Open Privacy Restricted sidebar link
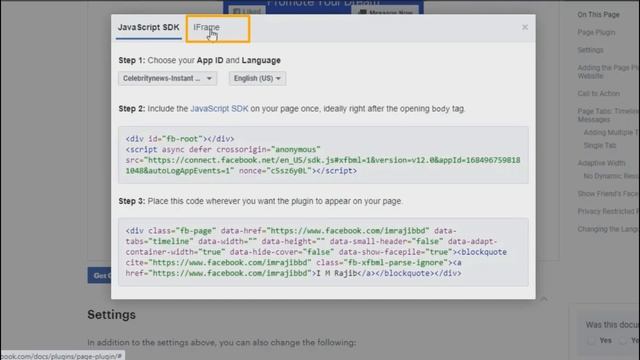The image size is (640, 360). (608, 211)
